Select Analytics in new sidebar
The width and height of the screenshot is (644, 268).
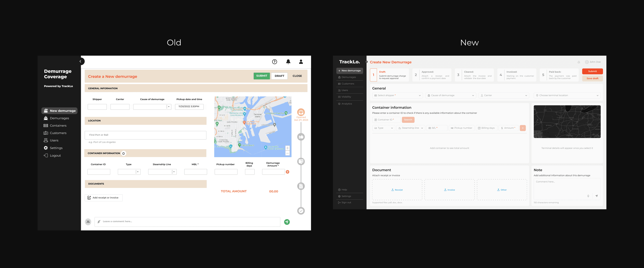click(346, 104)
